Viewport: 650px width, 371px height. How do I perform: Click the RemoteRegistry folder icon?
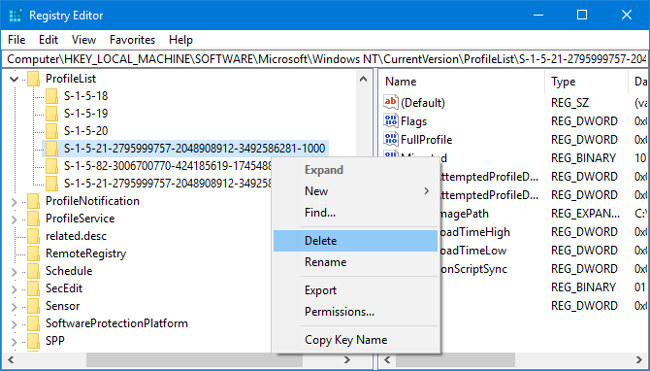pyautogui.click(x=33, y=253)
